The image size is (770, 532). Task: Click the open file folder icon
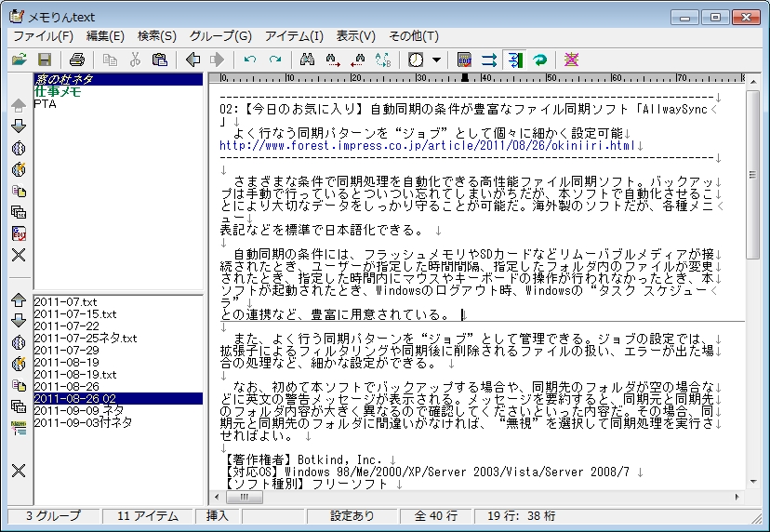click(20, 60)
